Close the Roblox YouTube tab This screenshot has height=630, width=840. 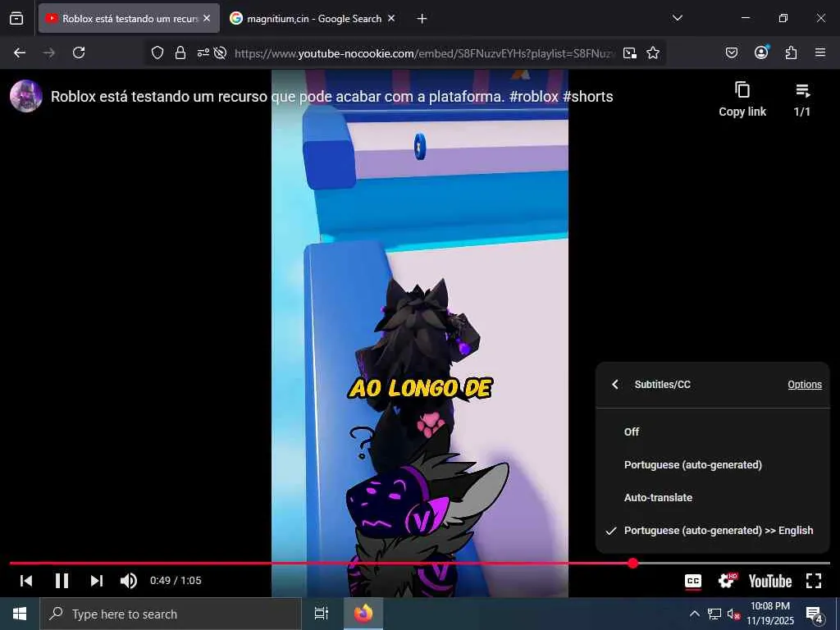[207, 18]
